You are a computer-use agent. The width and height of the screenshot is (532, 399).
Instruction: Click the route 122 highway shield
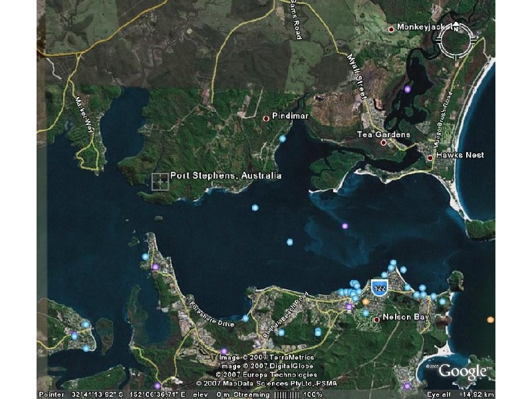tap(379, 288)
